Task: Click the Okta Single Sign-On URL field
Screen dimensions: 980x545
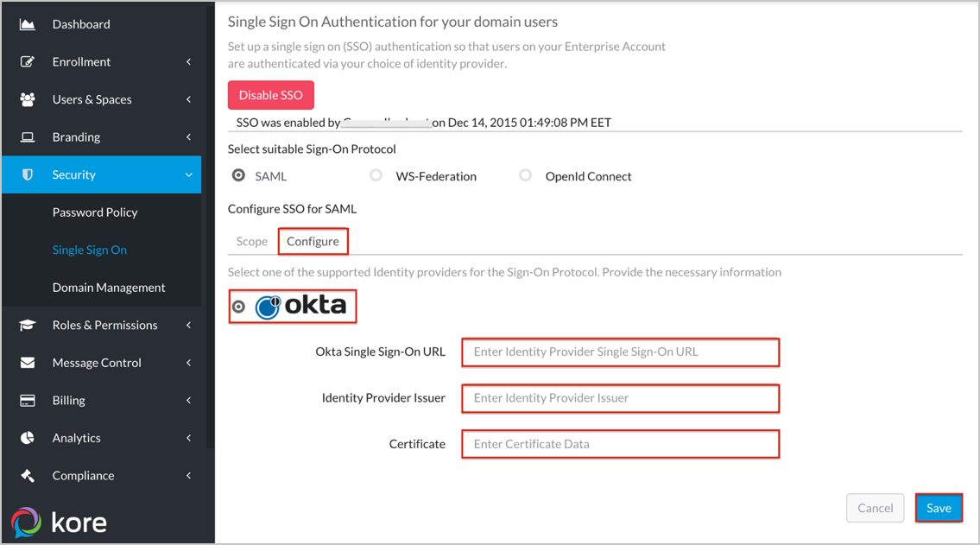Action: tap(621, 352)
